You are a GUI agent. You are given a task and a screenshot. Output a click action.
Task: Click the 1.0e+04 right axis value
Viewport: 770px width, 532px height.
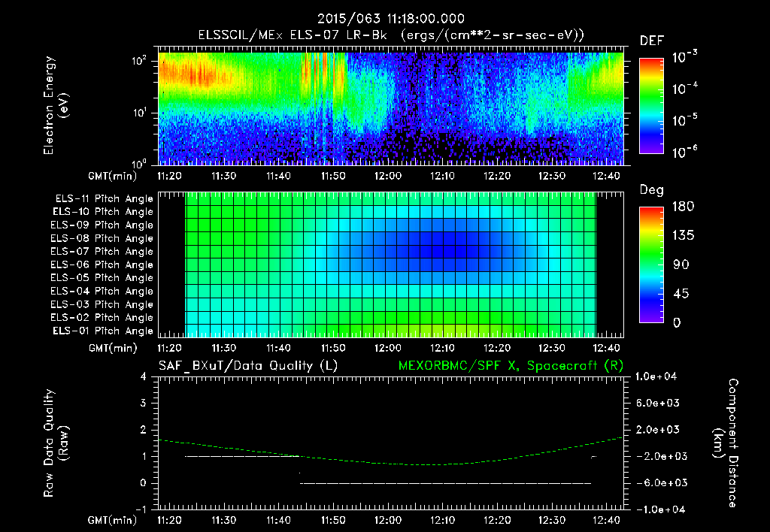[656, 376]
